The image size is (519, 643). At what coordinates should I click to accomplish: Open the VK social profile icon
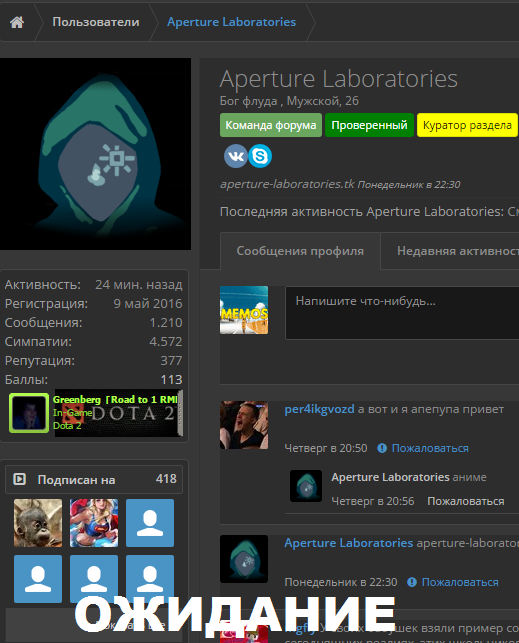(236, 156)
